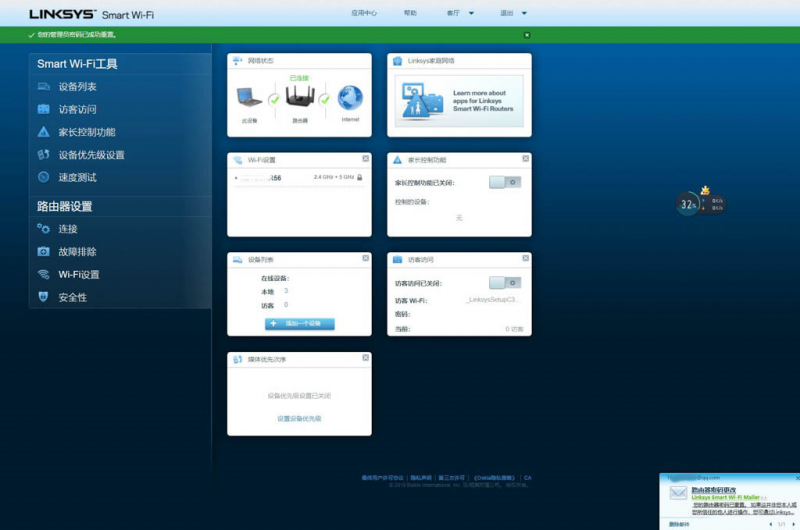The width and height of the screenshot is (800, 530).
Task: Open 访客访问 sidebar item
Action: click(x=77, y=109)
